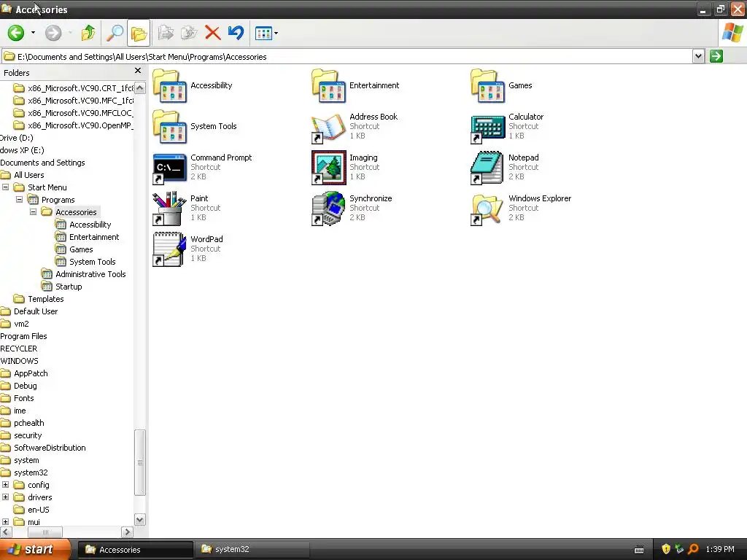Select system32 folder in tree
The width and height of the screenshot is (747, 560).
[31, 472]
